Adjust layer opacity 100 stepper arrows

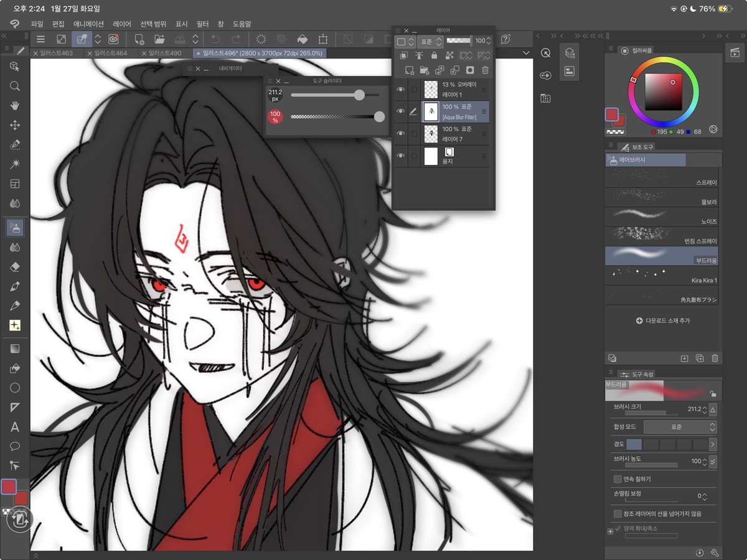490,41
